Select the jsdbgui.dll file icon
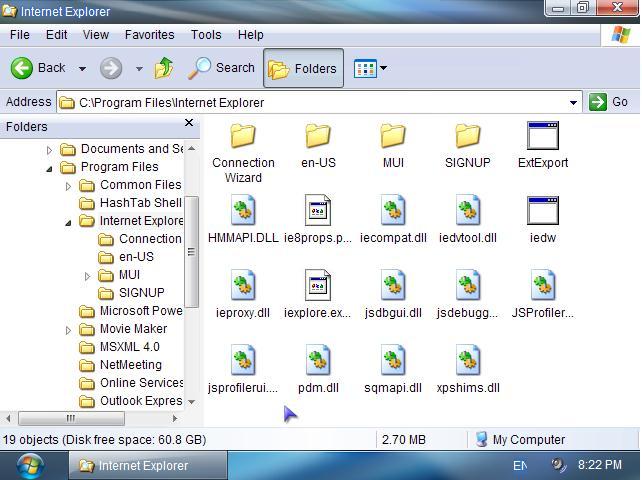Image resolution: width=642 pixels, height=480 pixels. (393, 285)
